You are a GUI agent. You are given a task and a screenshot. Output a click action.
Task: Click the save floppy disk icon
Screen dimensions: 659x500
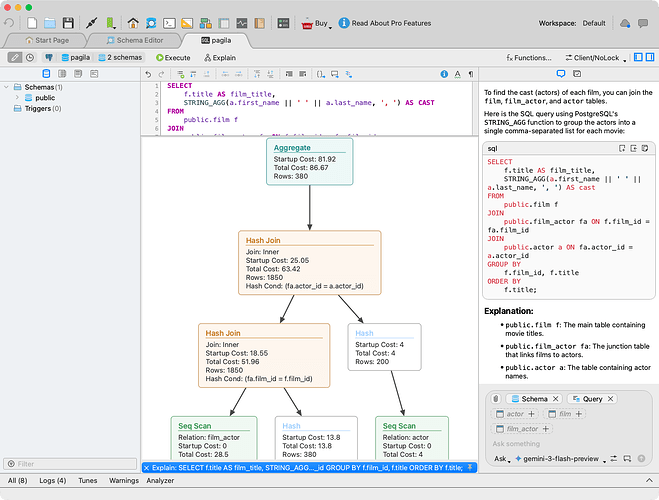(68, 23)
